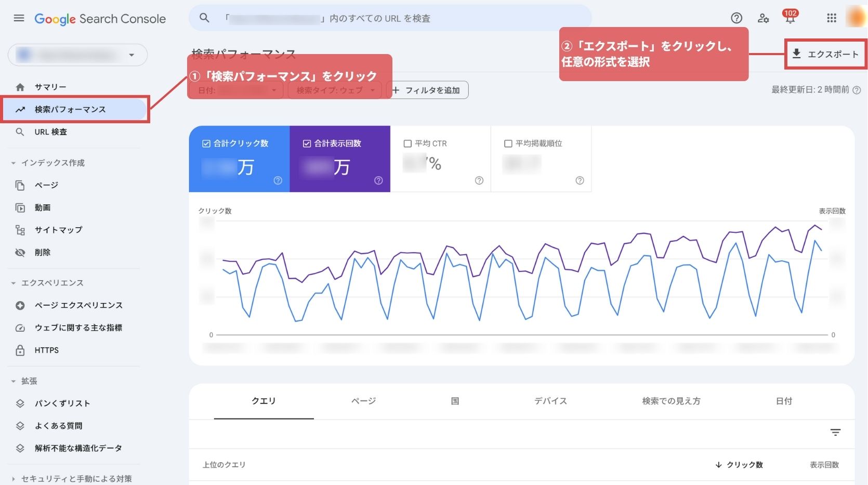Switch to the 日付 tab
This screenshot has width=868, height=485.
784,401
